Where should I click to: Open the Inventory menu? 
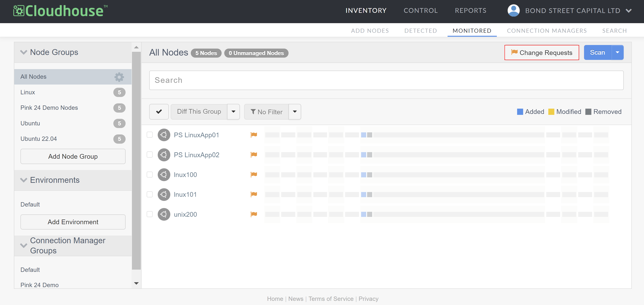tap(366, 11)
